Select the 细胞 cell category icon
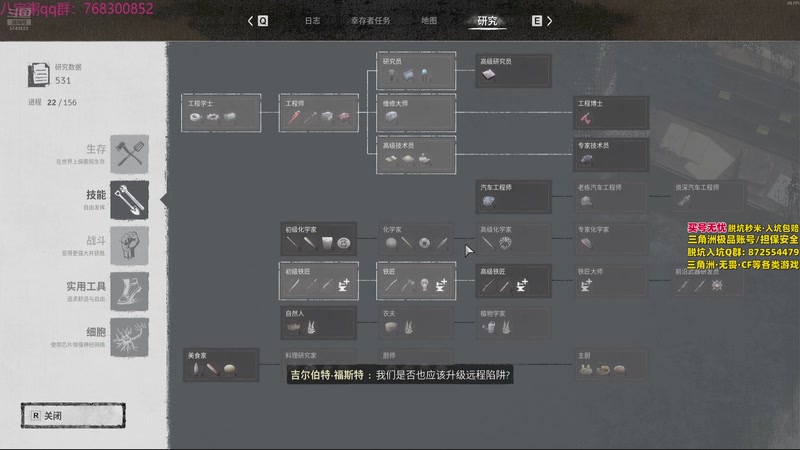Screen dimensions: 800x450 click(x=130, y=337)
